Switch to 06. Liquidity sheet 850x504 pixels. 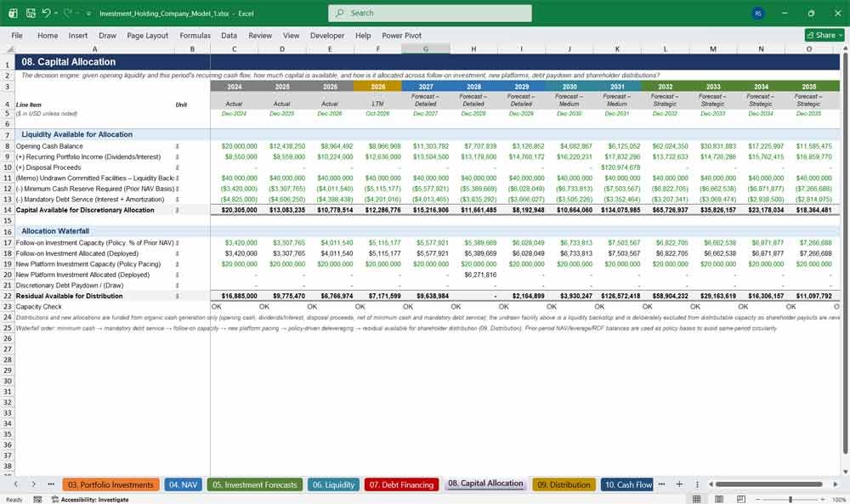(x=333, y=484)
